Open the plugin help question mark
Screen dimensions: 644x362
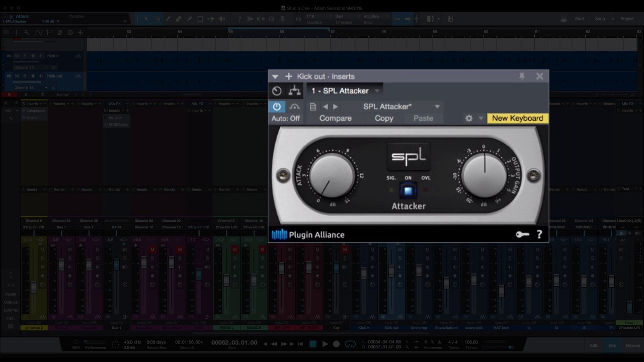(x=539, y=235)
